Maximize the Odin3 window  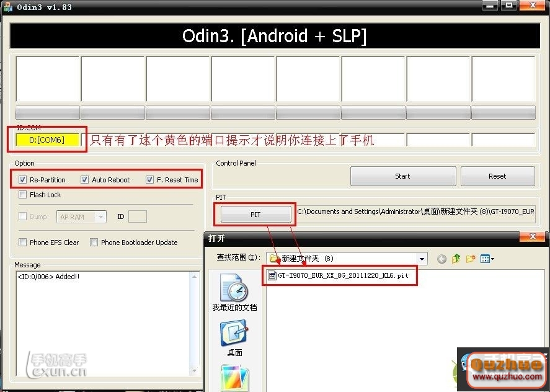(508, 5)
